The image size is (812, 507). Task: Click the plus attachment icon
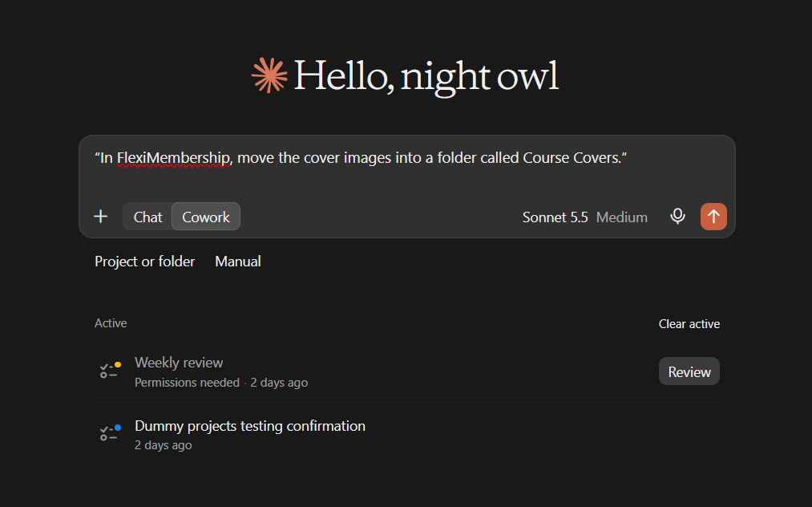pyautogui.click(x=101, y=216)
